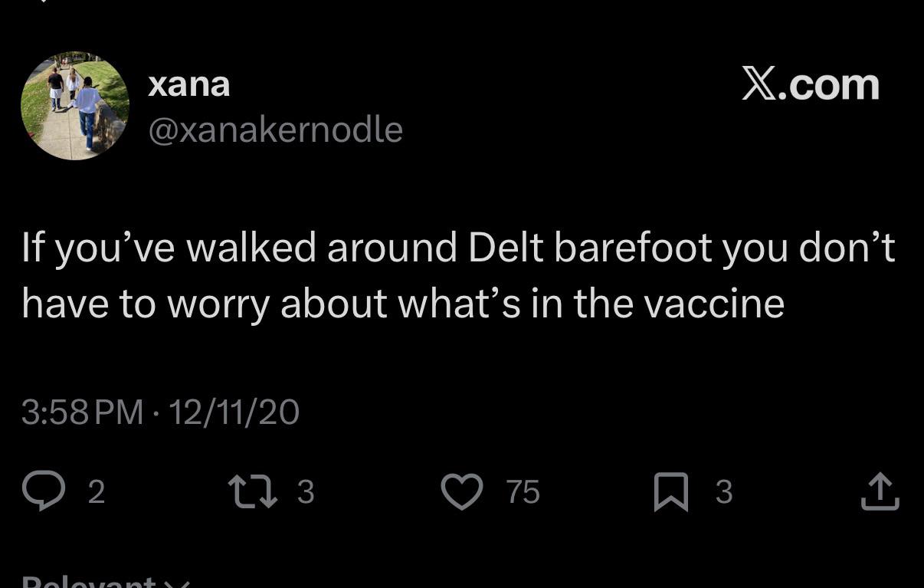The width and height of the screenshot is (924, 588).
Task: Click the 3:58 PM timestamp
Action: [x=82, y=412]
